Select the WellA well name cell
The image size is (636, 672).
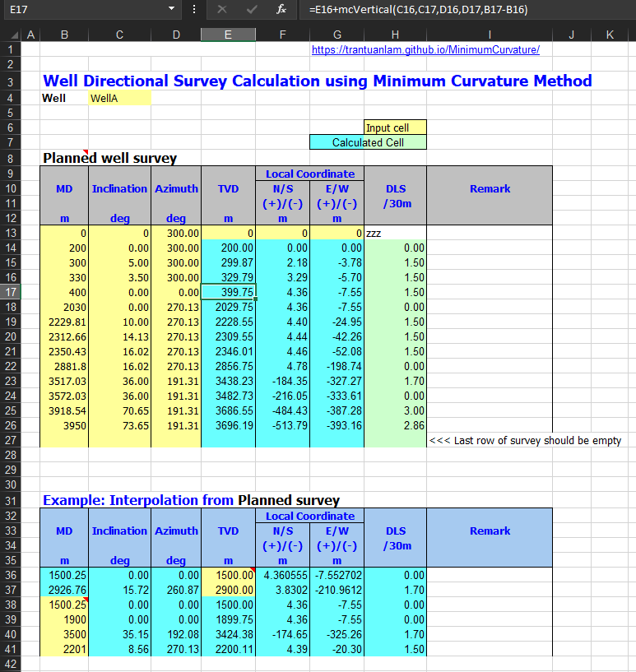coord(119,98)
